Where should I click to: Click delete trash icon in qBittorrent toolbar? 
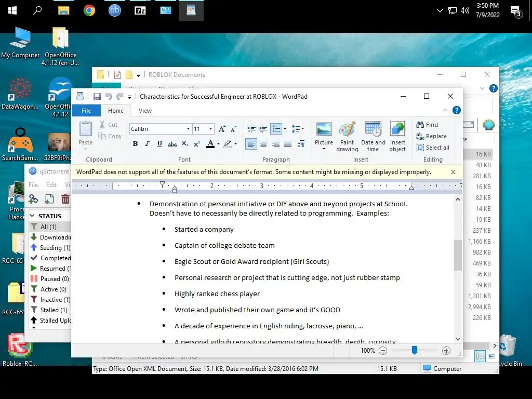(x=65, y=199)
